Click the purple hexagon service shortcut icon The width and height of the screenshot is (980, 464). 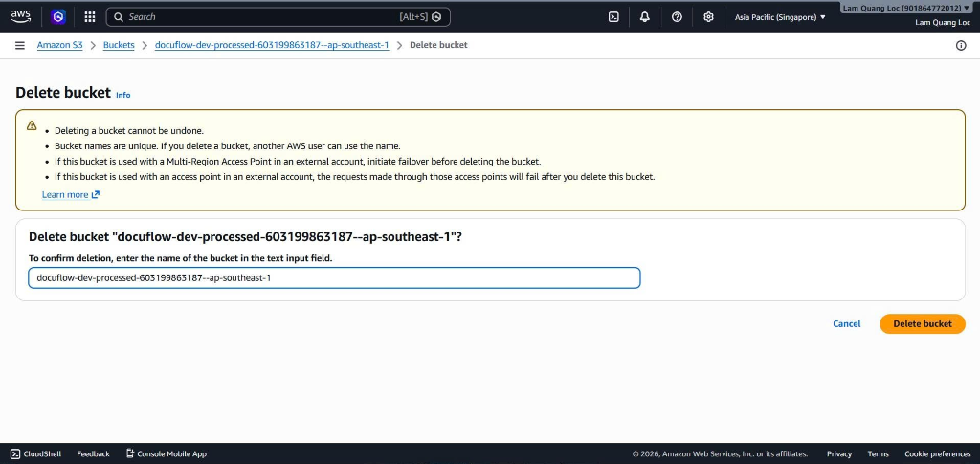(x=58, y=17)
